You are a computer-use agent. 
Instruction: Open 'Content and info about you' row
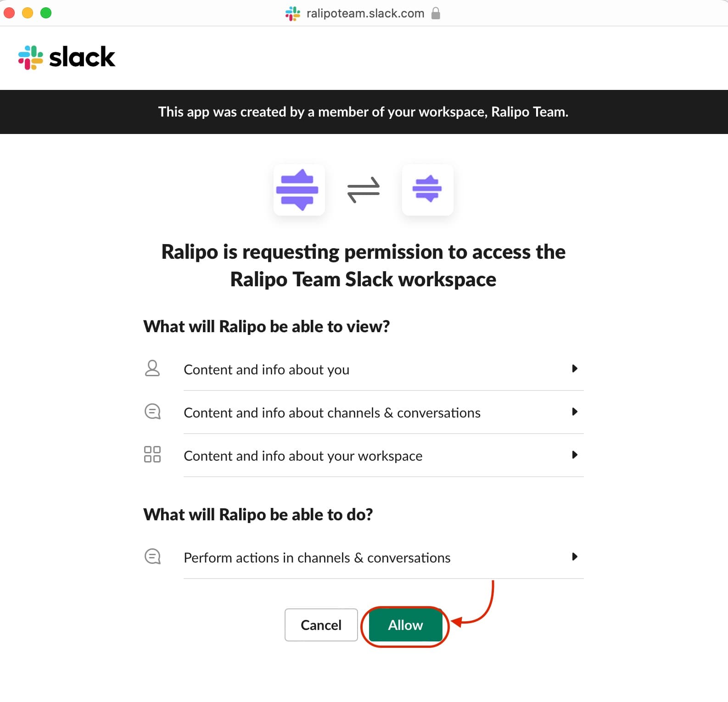click(266, 369)
